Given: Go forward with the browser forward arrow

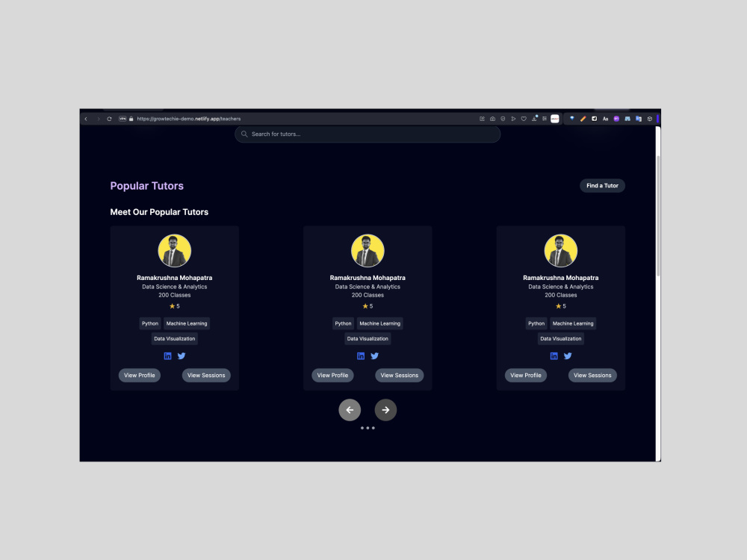Looking at the screenshot, I should point(99,119).
